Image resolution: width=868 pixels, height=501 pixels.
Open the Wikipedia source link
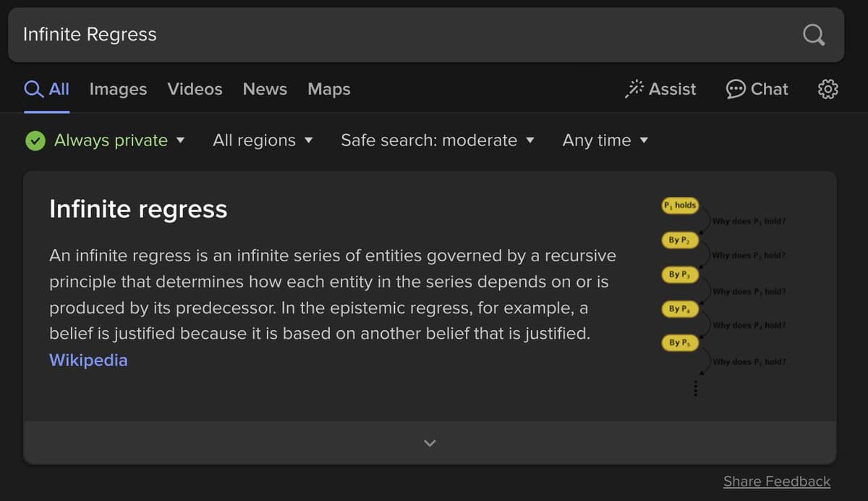pos(88,360)
